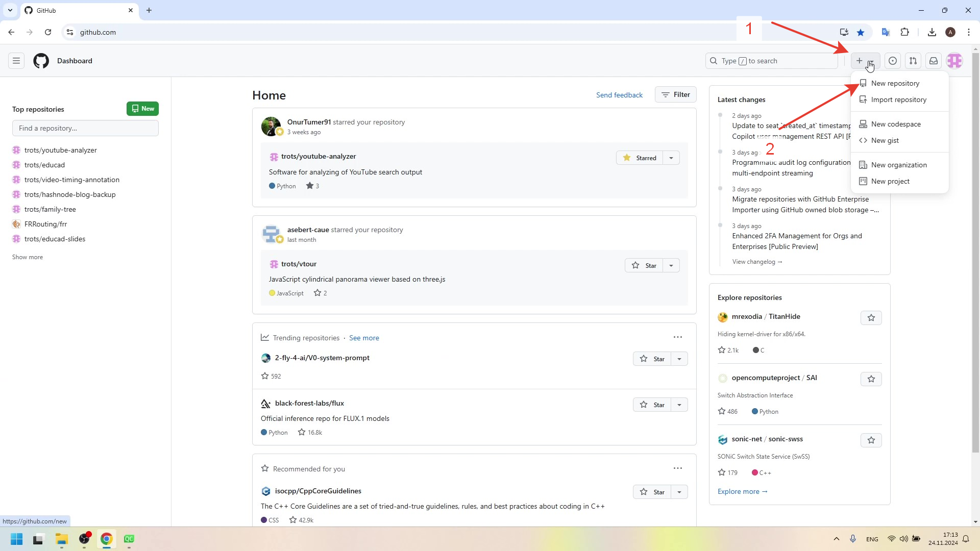Open the Create new plus dropdown
This screenshot has height=551, width=980.
(865, 61)
